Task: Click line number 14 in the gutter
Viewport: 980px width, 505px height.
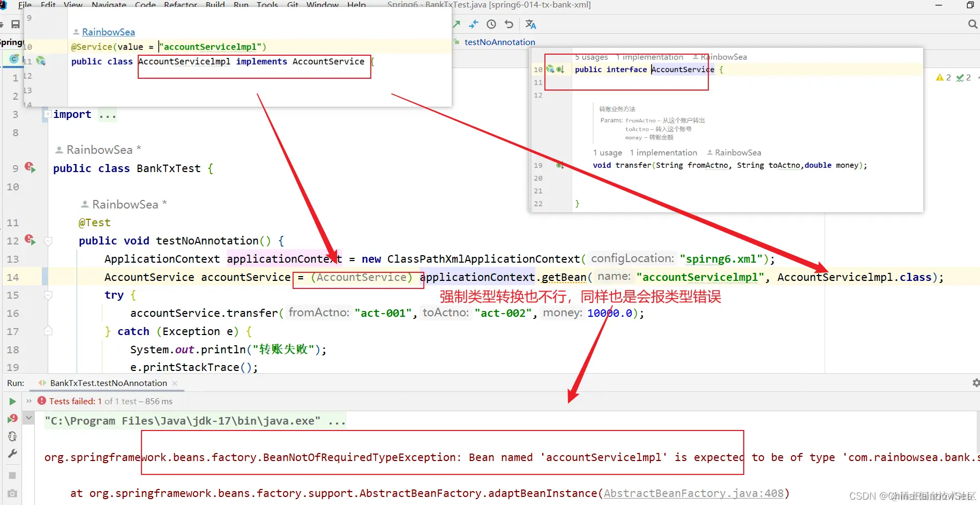Action: (13, 277)
